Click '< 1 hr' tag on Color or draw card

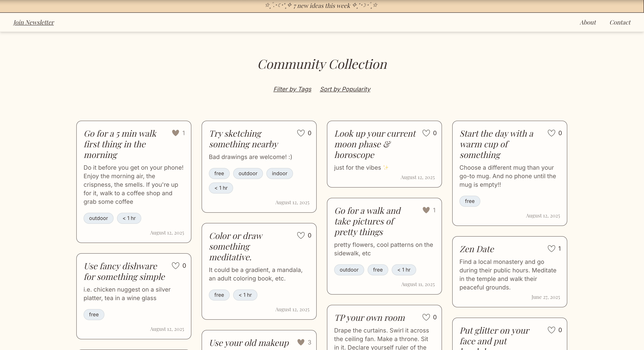pyautogui.click(x=245, y=295)
